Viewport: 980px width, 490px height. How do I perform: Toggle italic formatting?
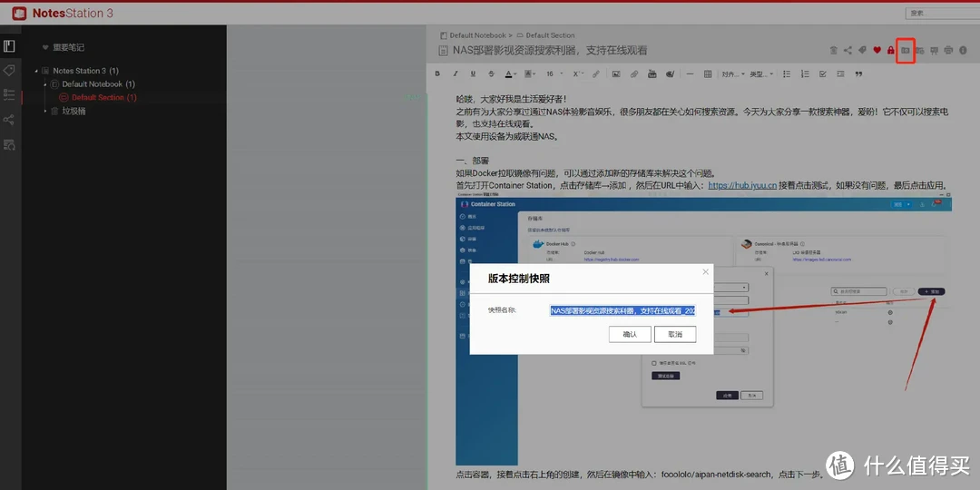456,73
